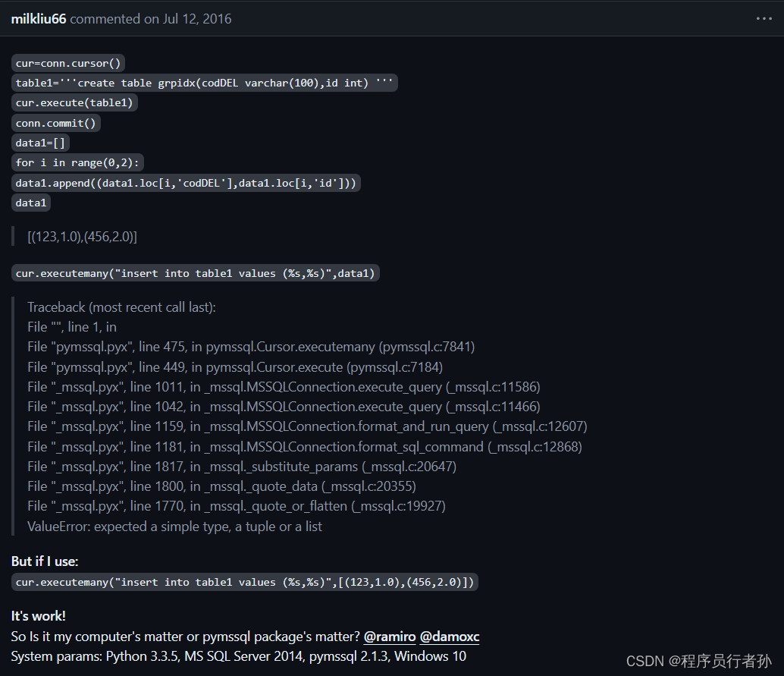Screen dimensions: 784x676
Task: Click the cur.executemany insert statement snippet
Action: coord(196,272)
